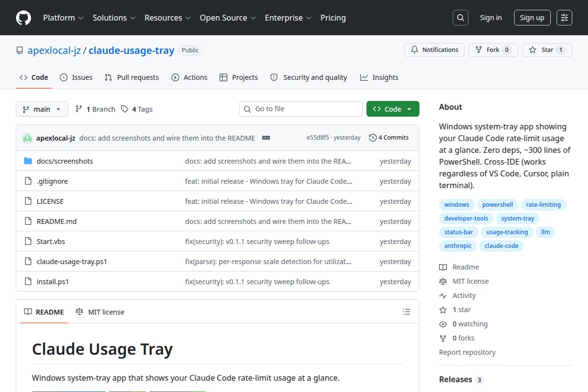The height and width of the screenshot is (392, 588).
Task: Click the Go to file search field
Action: point(301,109)
